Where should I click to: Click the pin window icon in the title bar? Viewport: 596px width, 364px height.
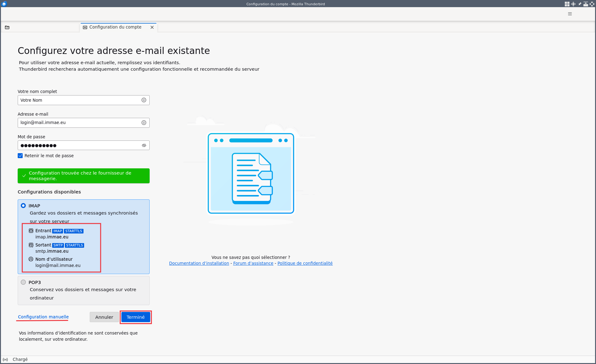(x=580, y=4)
